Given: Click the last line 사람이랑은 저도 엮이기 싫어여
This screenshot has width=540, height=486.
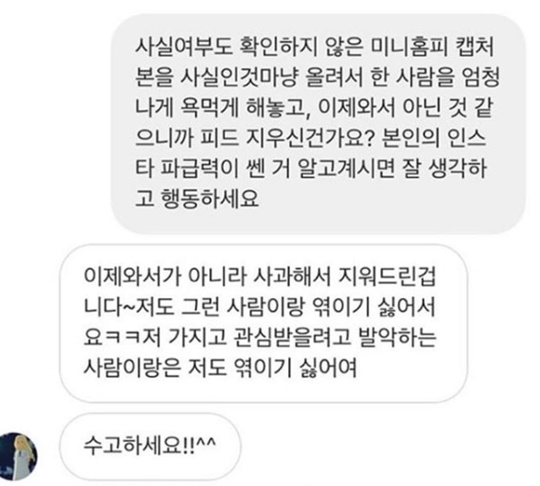Looking at the screenshot, I should (x=220, y=368).
